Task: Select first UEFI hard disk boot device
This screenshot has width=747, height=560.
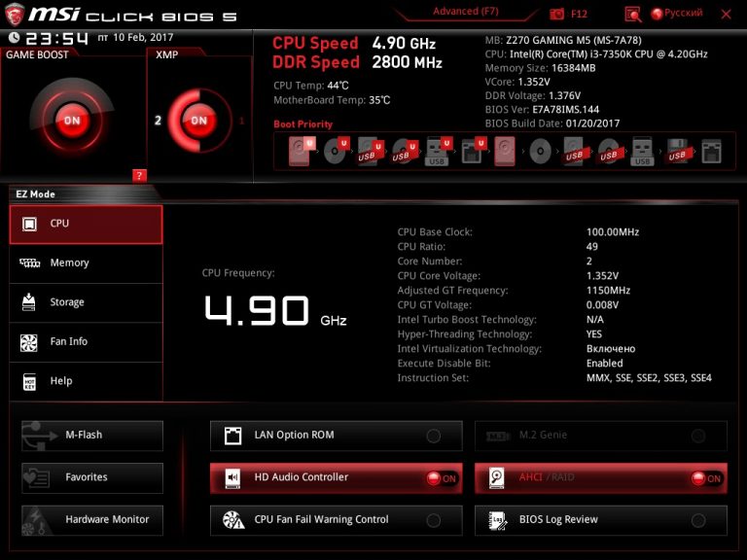Action: 302,151
